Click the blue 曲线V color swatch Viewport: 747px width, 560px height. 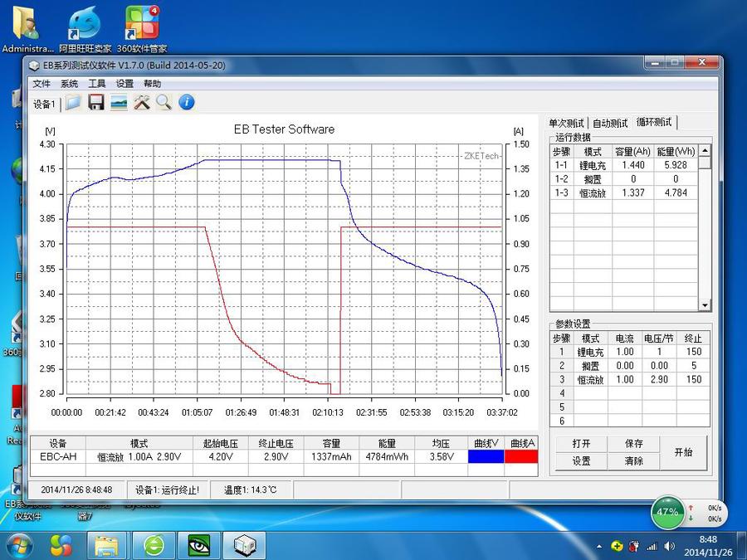point(486,456)
